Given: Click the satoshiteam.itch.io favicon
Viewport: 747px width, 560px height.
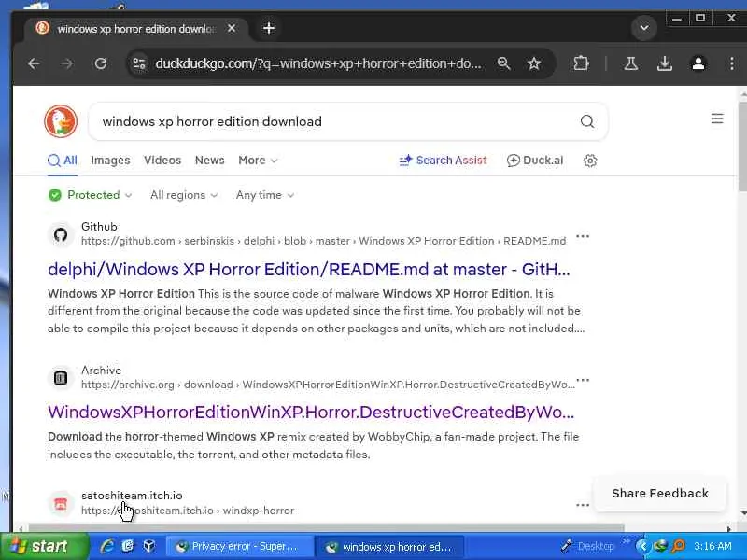Looking at the screenshot, I should 61,504.
